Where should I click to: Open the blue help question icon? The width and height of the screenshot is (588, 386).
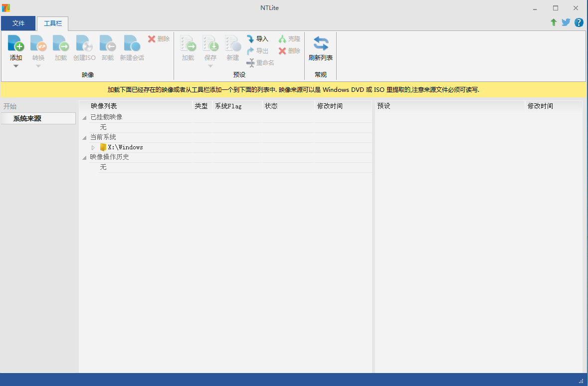coord(579,22)
